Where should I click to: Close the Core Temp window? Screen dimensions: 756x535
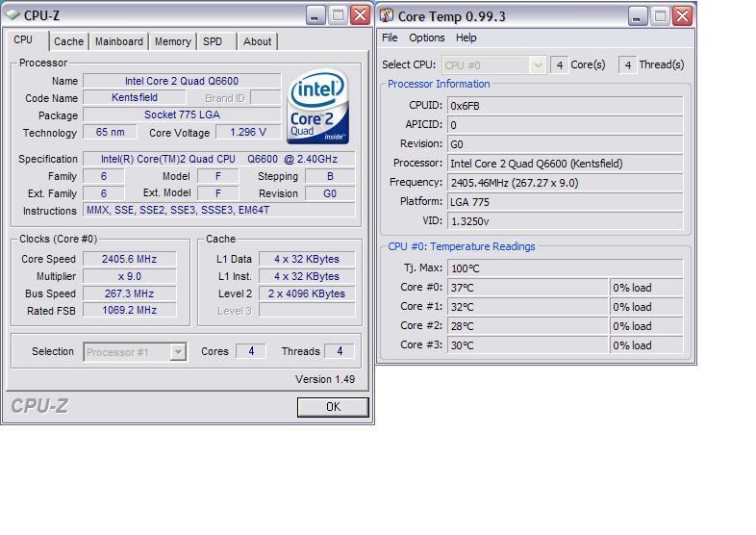(x=682, y=16)
